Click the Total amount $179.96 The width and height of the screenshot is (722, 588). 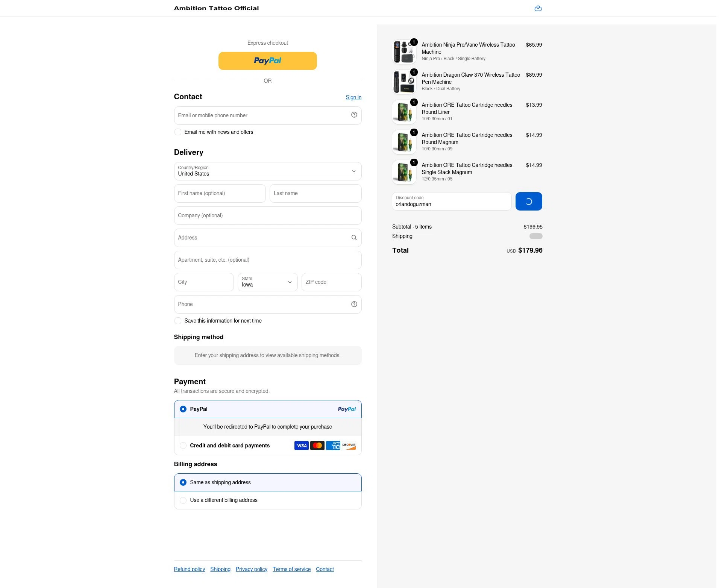[530, 250]
